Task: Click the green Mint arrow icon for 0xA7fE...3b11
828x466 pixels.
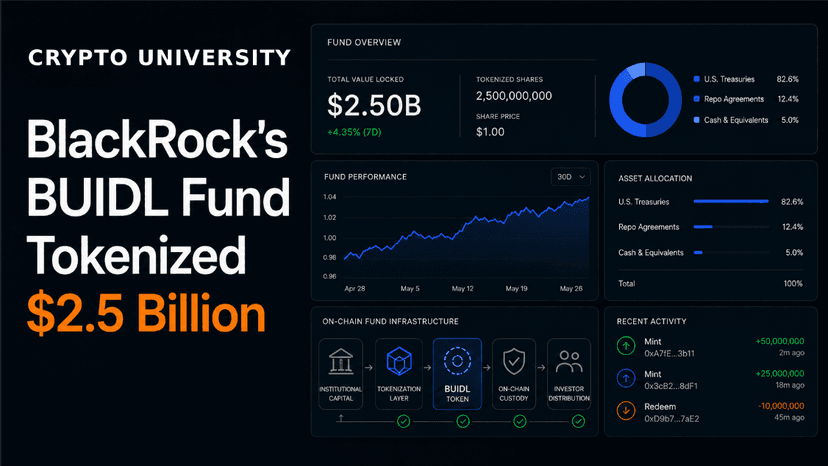Action: (x=626, y=346)
